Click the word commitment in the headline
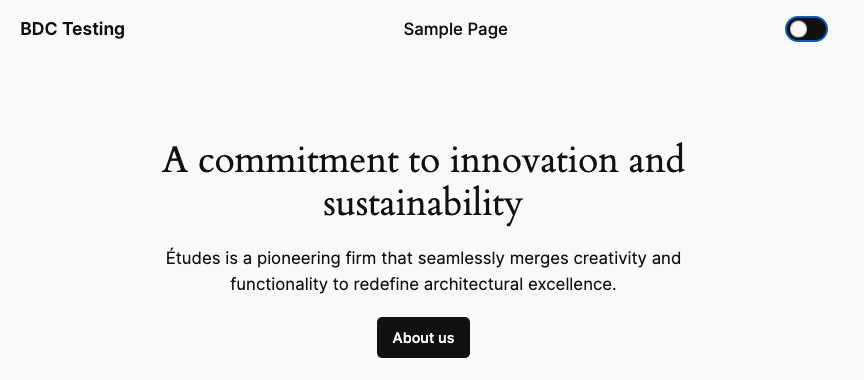Viewport: 864px width, 380px height. [298, 161]
